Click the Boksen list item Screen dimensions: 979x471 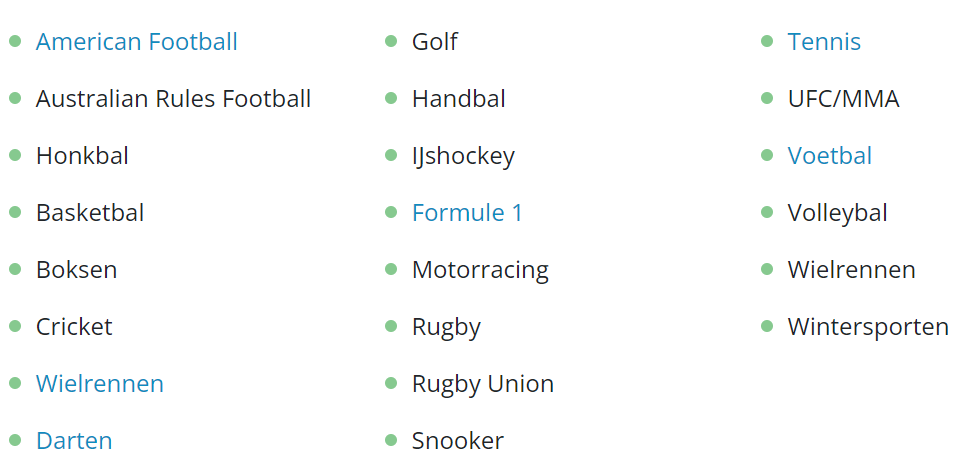point(77,270)
